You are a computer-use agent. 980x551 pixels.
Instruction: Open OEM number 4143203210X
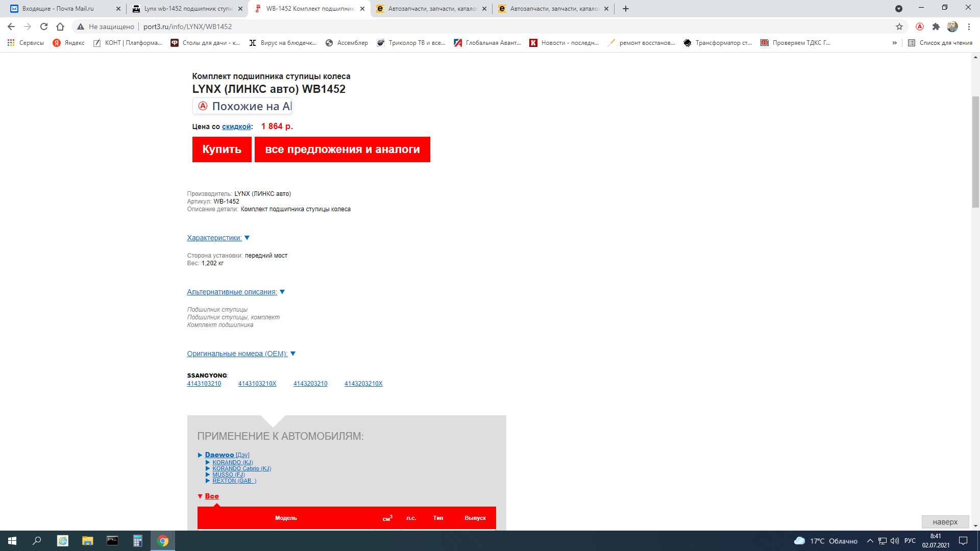(363, 384)
